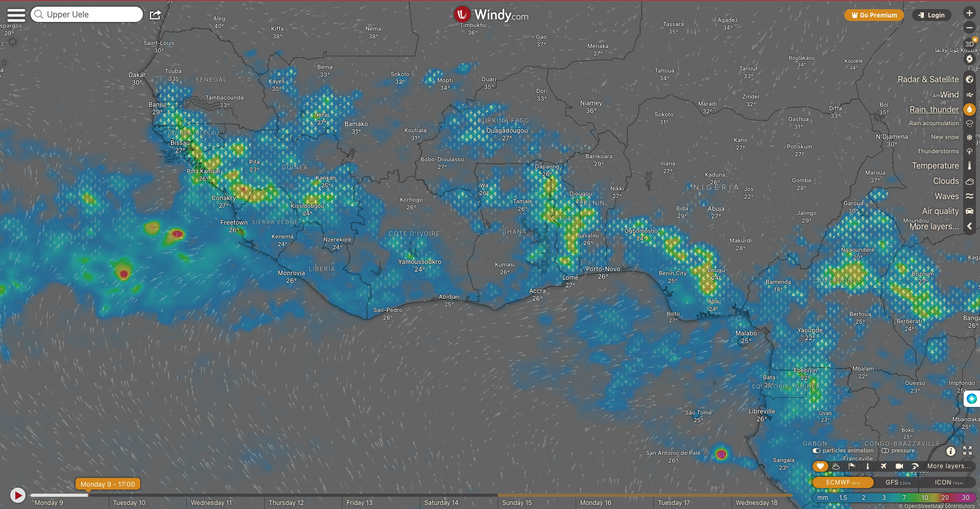The width and height of the screenshot is (980, 509).
Task: Click the favorites heart icon
Action: coord(820,466)
